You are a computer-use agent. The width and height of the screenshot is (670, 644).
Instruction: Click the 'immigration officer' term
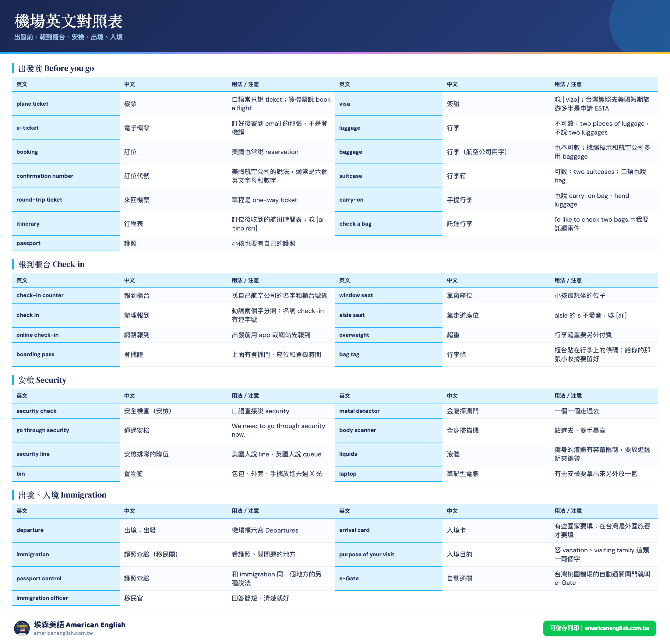tap(42, 598)
